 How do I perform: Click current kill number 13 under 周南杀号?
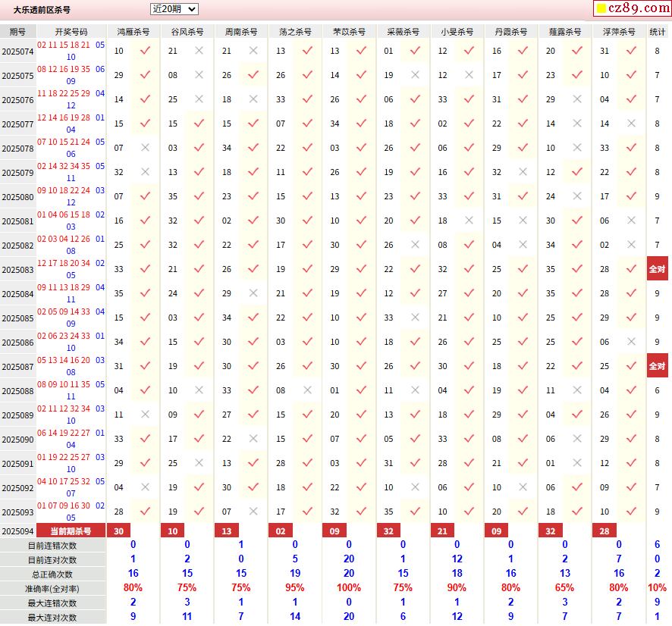(227, 531)
